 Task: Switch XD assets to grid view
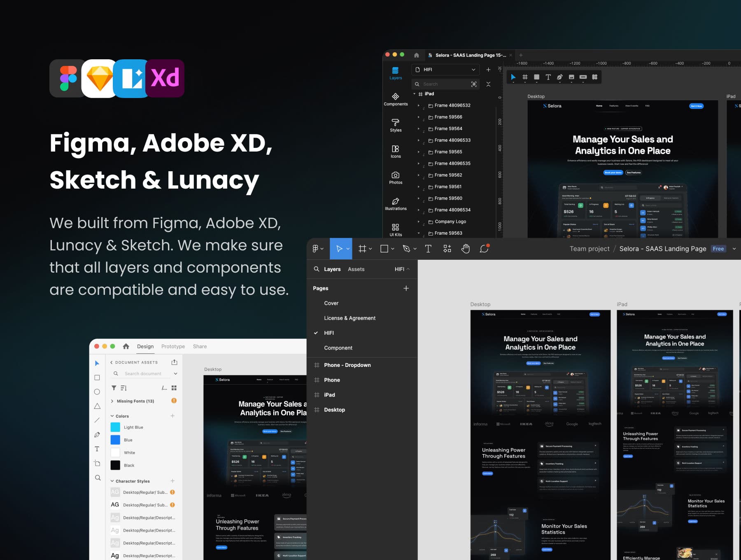174,388
